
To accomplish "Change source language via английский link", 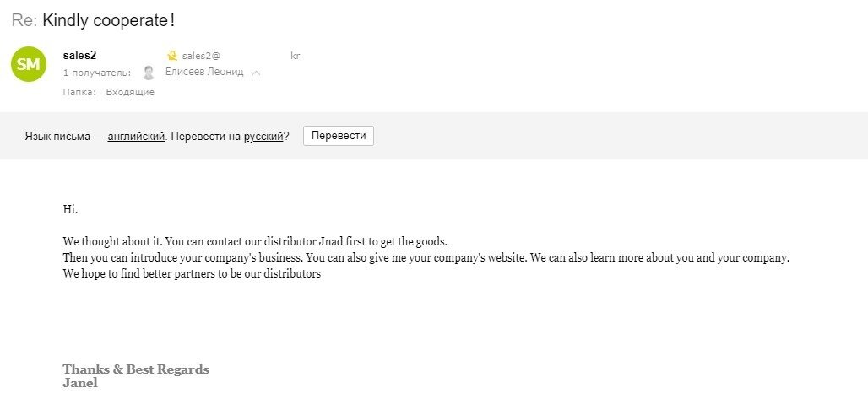I will coord(136,136).
